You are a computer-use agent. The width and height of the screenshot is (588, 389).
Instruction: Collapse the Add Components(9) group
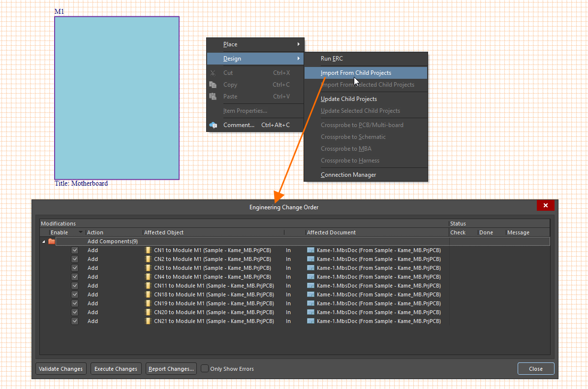(43, 241)
